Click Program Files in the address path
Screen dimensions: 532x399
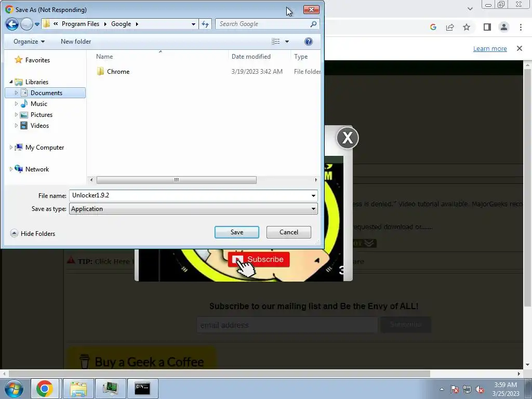[x=81, y=24]
